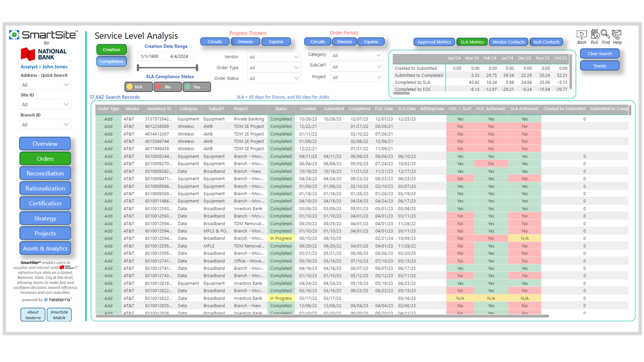Sort by the Inventory ID column header
The image size is (644, 362).
pyautogui.click(x=159, y=109)
